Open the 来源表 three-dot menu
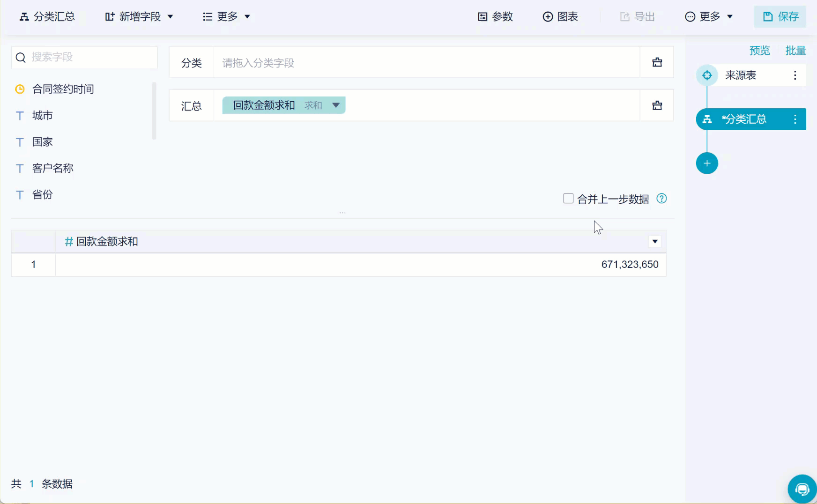 [x=795, y=75]
